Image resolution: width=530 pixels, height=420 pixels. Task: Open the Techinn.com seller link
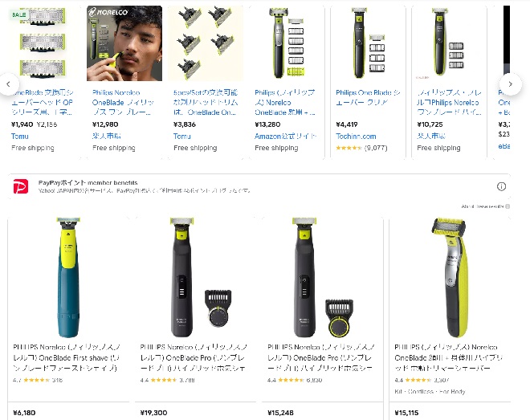pyautogui.click(x=356, y=137)
